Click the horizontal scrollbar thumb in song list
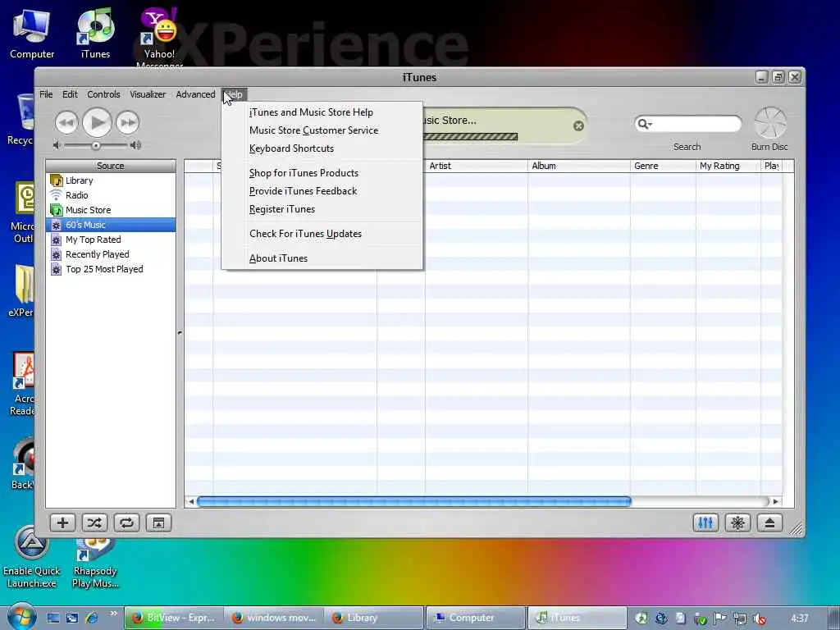This screenshot has height=630, width=840. point(414,501)
